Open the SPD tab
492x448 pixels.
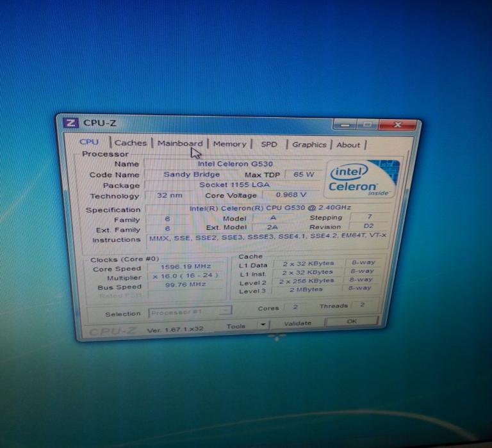click(269, 144)
